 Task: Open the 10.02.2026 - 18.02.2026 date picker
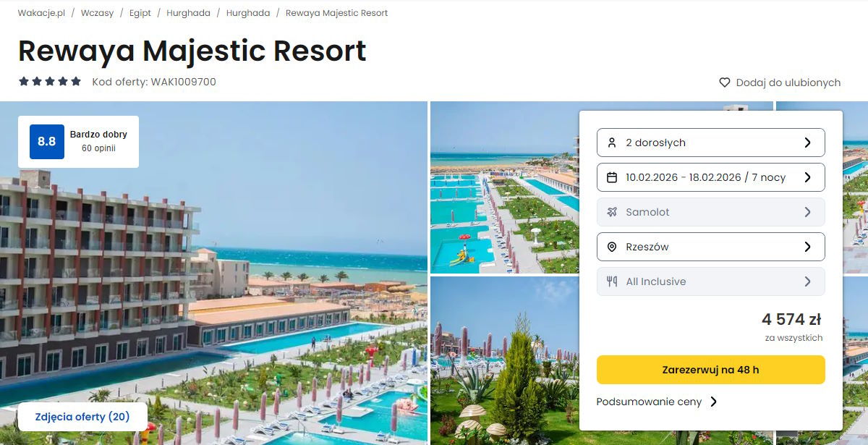(710, 177)
